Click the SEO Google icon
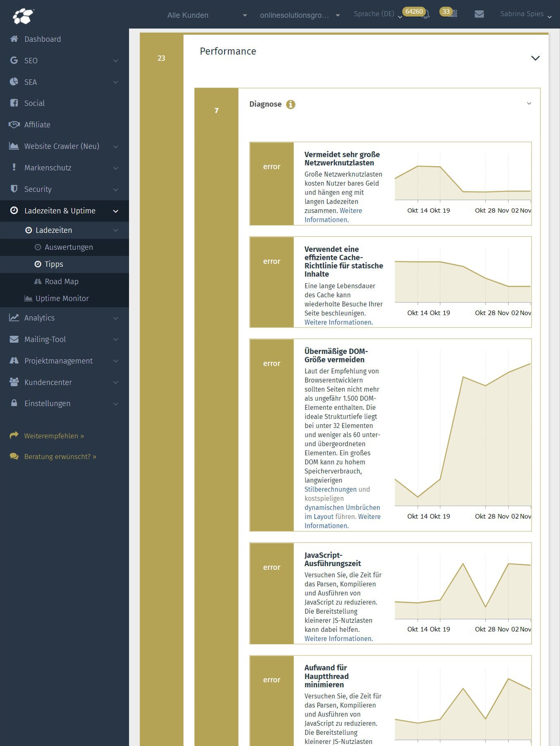This screenshot has width=560, height=746. coord(14,60)
